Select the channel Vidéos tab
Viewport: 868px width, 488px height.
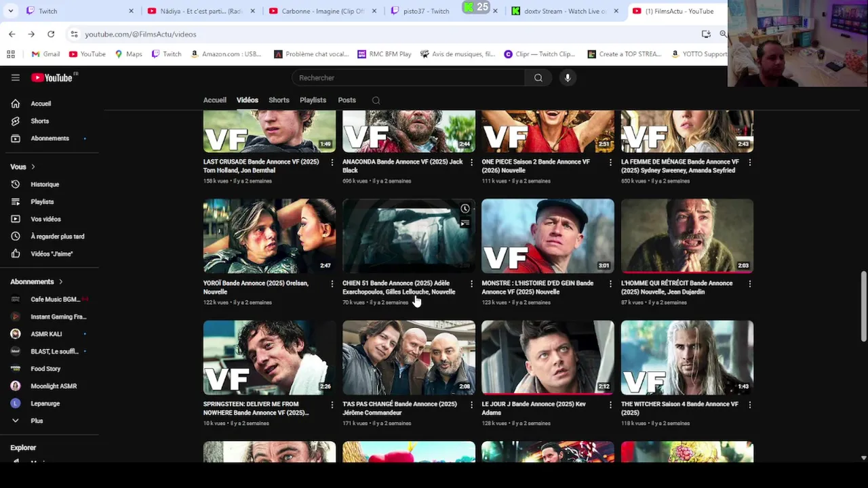click(248, 100)
